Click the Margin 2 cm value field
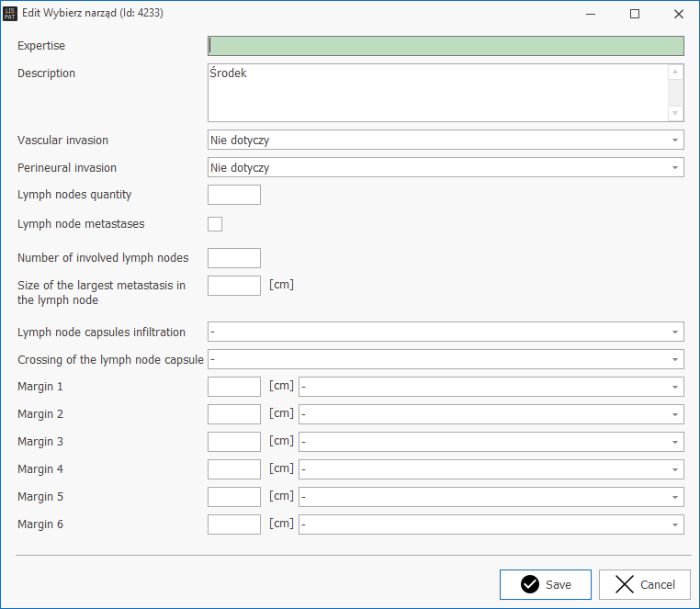 click(x=234, y=414)
